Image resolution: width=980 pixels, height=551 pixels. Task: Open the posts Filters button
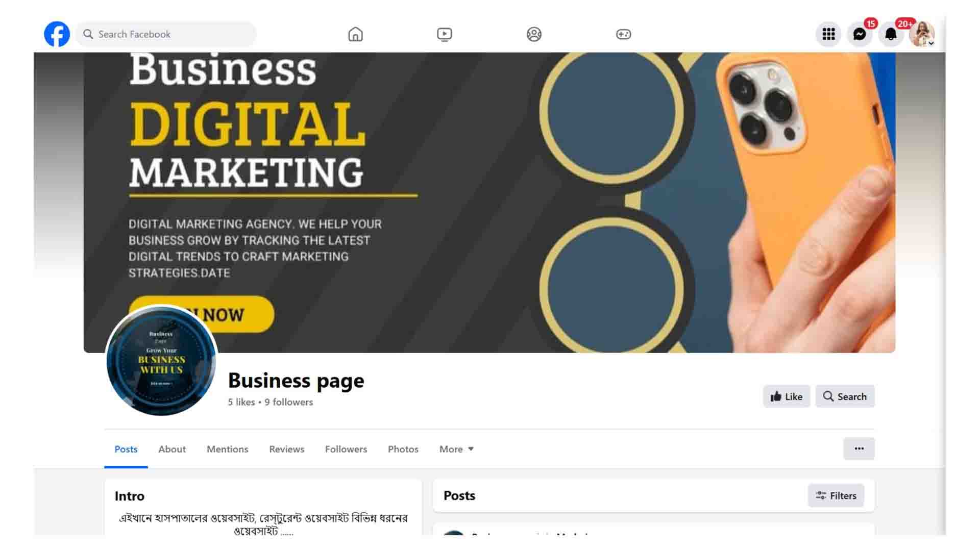(836, 495)
